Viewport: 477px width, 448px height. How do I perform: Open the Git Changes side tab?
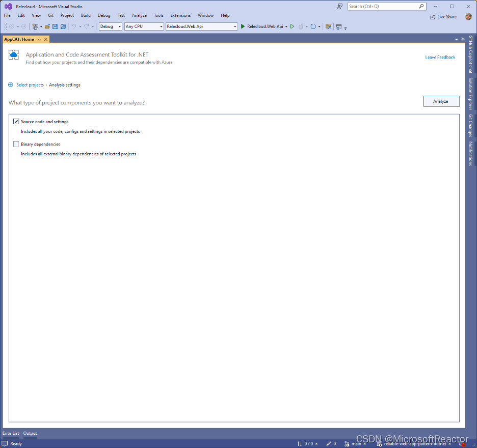point(470,126)
